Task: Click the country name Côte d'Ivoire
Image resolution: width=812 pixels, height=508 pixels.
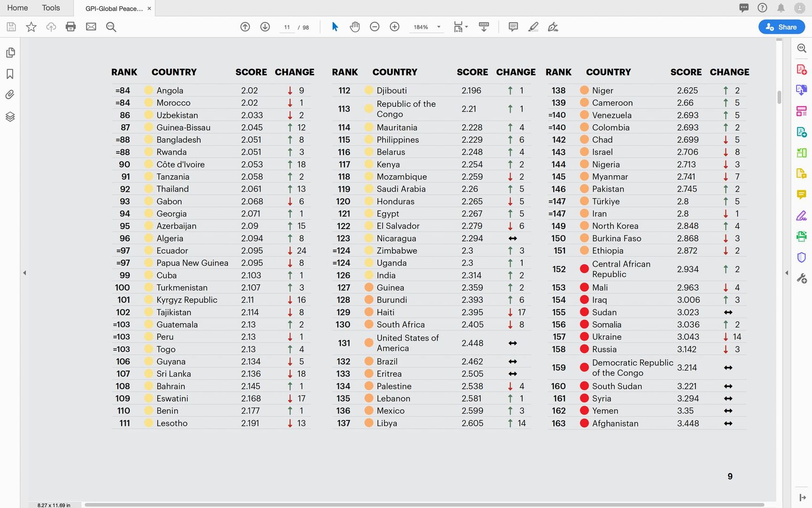Action: [x=180, y=165]
